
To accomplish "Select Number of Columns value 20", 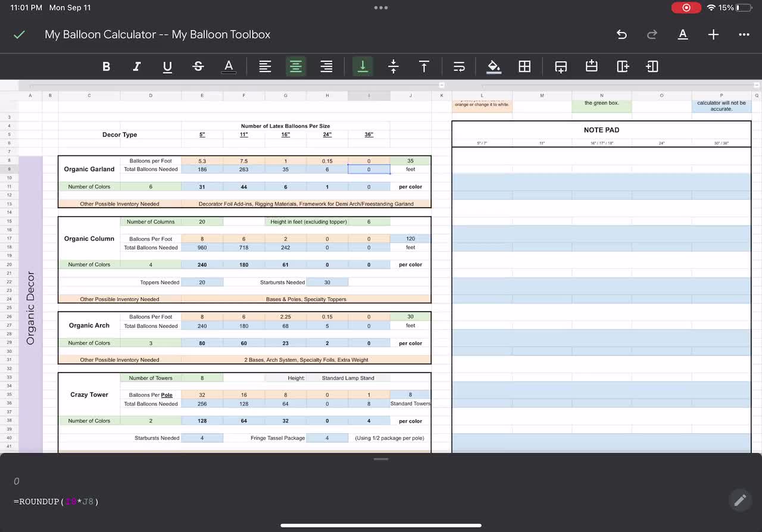I will coord(202,221).
